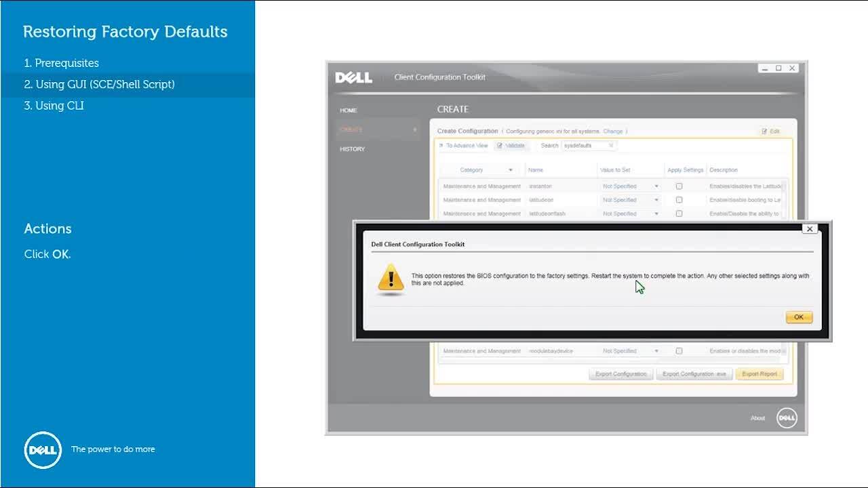Viewport: 868px width, 488px height.
Task: Clear the sysdefaults search with X icon
Action: click(610, 146)
